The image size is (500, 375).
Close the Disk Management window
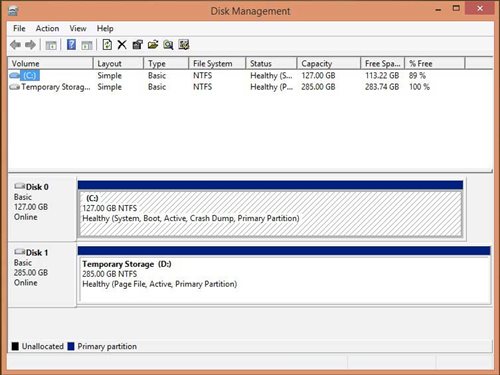[x=480, y=8]
